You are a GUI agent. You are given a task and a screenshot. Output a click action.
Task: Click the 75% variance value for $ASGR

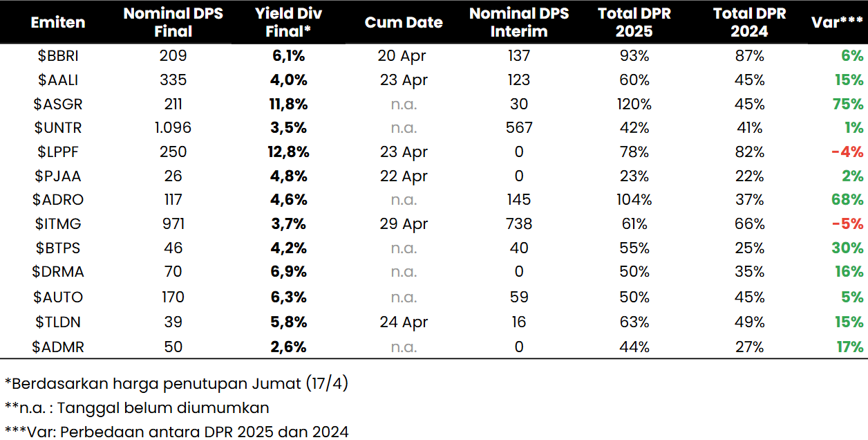coord(849,104)
